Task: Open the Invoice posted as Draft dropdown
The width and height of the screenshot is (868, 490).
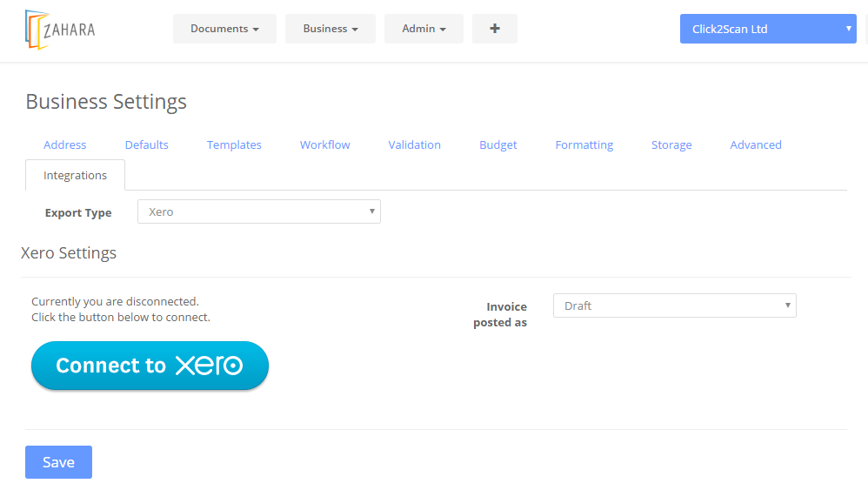Action: coord(674,305)
